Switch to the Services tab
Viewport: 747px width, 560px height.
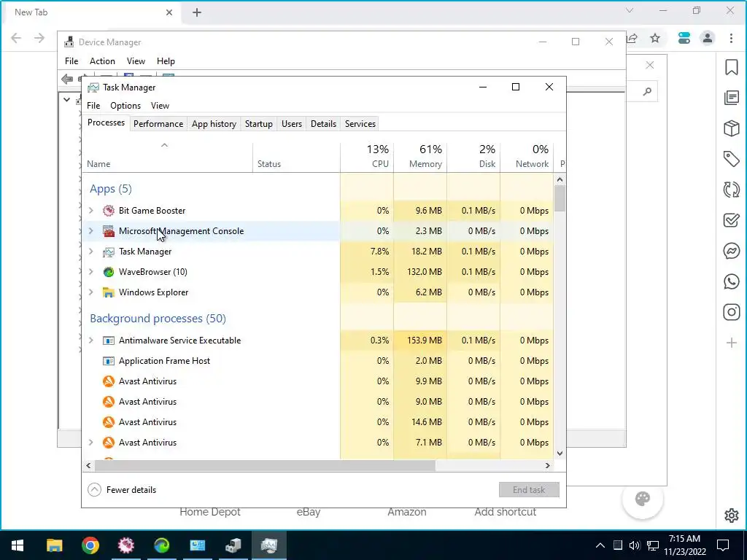(x=360, y=124)
